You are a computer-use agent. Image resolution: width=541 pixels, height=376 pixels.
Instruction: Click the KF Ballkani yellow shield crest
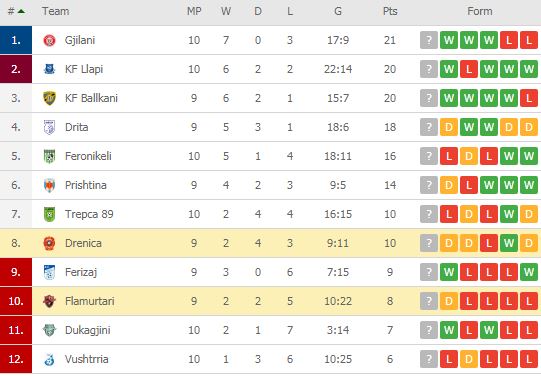point(49,98)
